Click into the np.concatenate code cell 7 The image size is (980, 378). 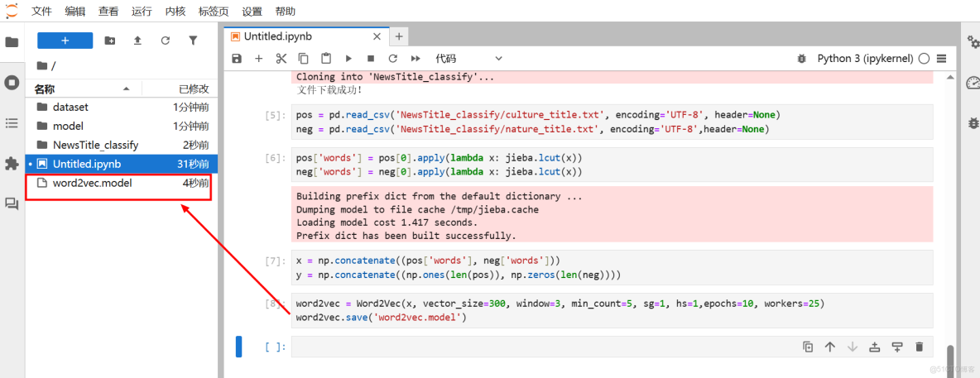612,267
